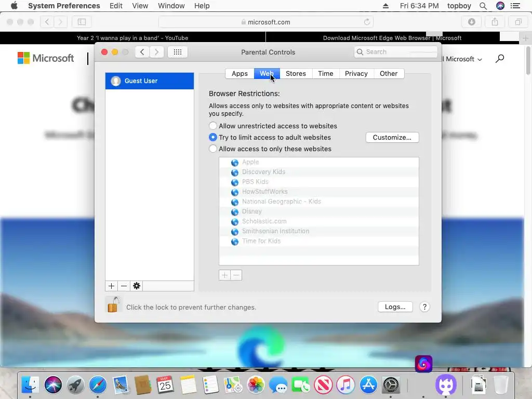The height and width of the screenshot is (399, 532).
Task: Click Safari address bar microsoft.com
Action: (265, 22)
